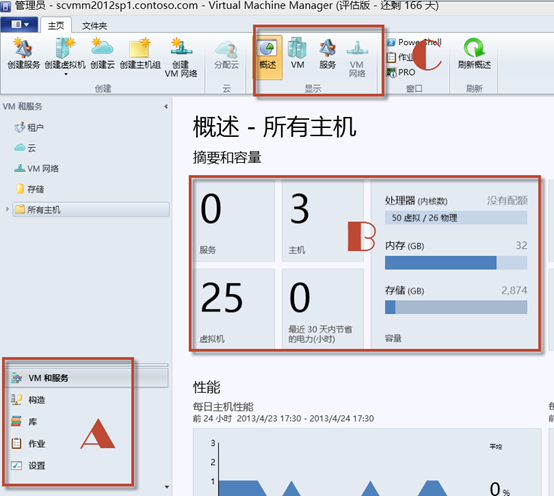Click the window's system icon in title bar
Image resolution: width=554 pixels, height=496 pixels.
[5, 6]
